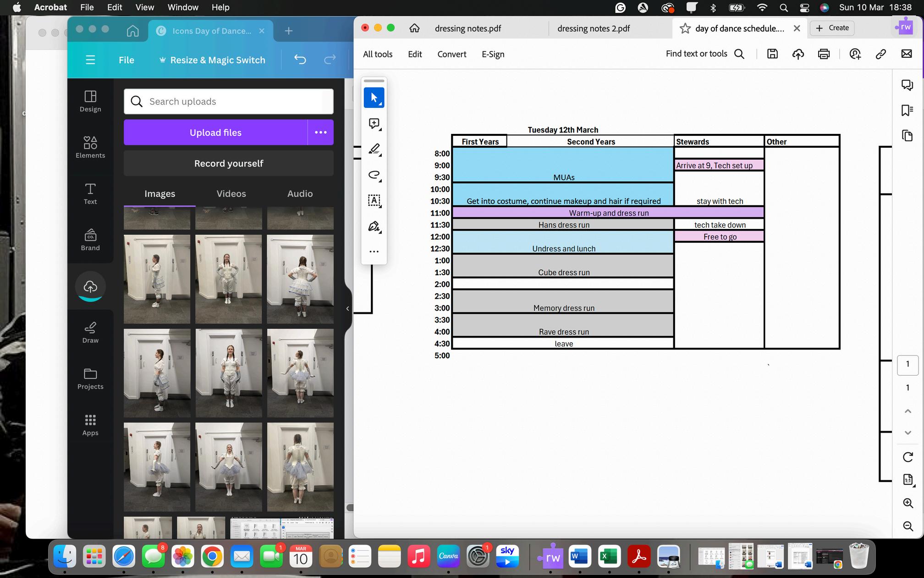The height and width of the screenshot is (578, 924).
Task: Click the zoom in magnifier icon
Action: 907,503
